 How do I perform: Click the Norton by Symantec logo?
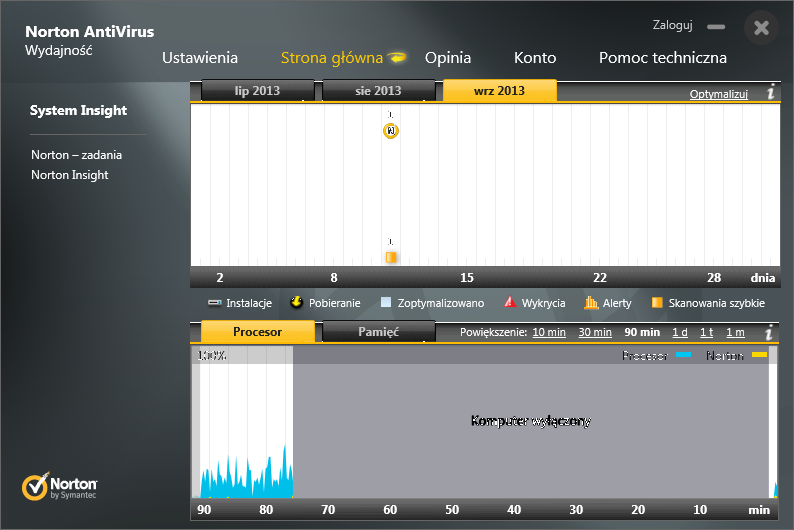tap(59, 486)
